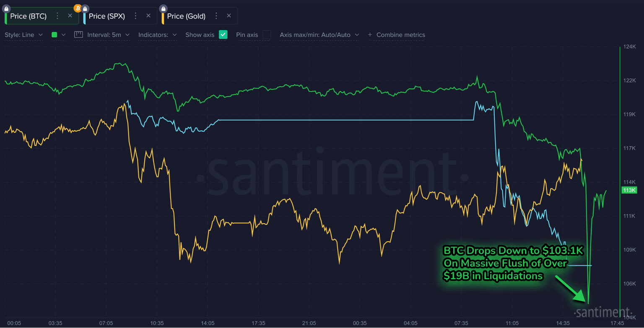
Task: Select the Price (BTC) metric tab
Action: click(28, 16)
